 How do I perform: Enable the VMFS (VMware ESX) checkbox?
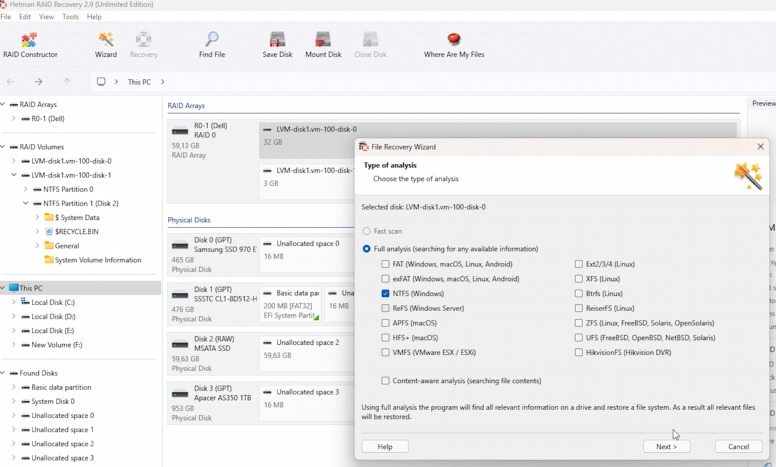(385, 353)
